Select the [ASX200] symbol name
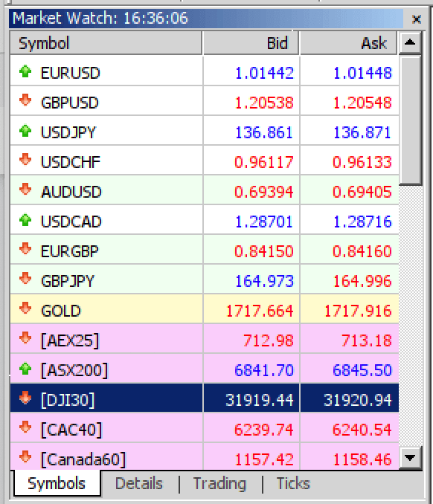The width and height of the screenshot is (433, 504). point(74,370)
